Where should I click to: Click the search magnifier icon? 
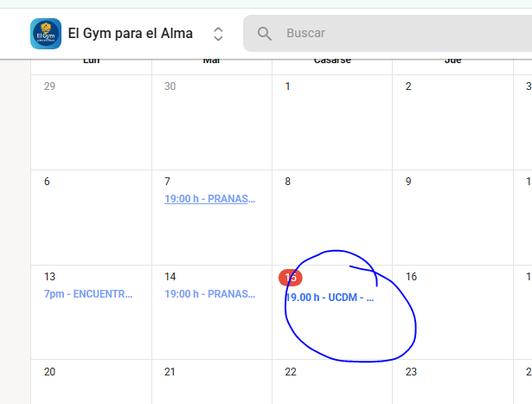(265, 34)
